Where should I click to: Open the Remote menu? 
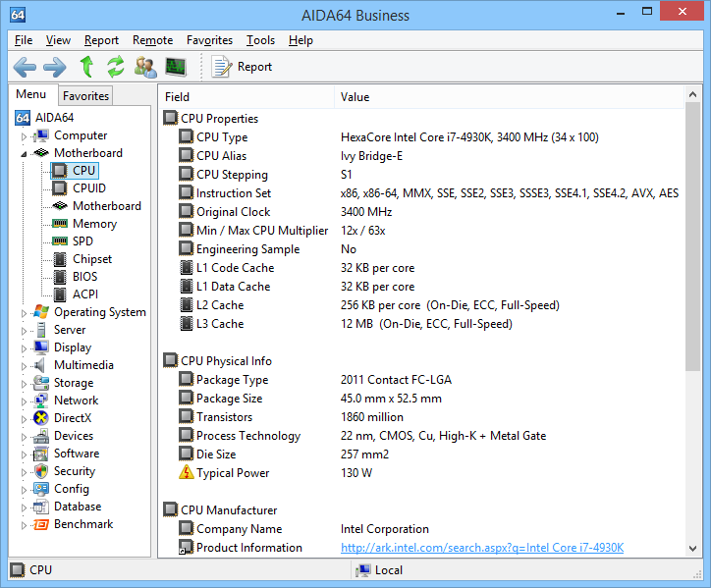point(152,40)
